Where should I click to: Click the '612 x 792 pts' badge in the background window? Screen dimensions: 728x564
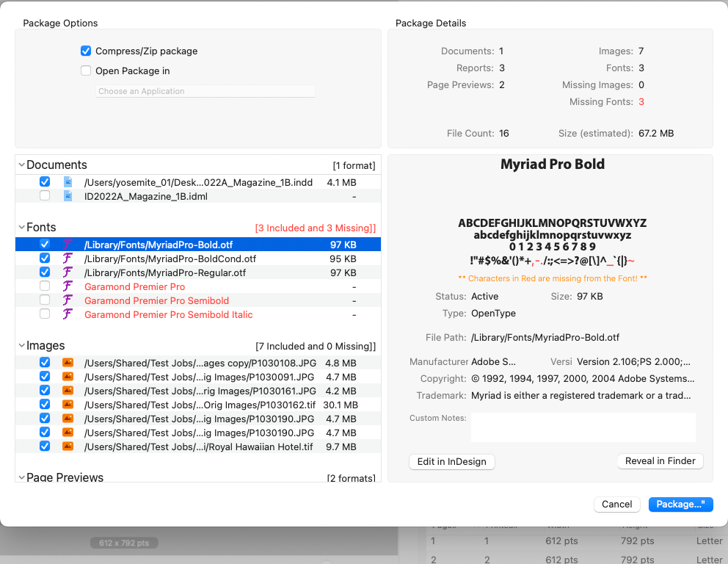point(124,543)
